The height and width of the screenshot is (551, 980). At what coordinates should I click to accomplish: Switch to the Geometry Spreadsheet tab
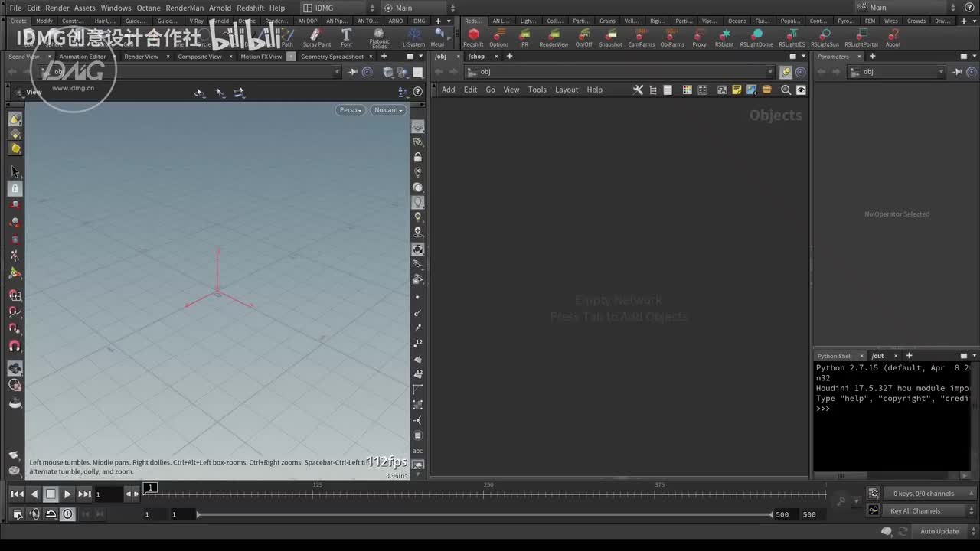click(332, 57)
